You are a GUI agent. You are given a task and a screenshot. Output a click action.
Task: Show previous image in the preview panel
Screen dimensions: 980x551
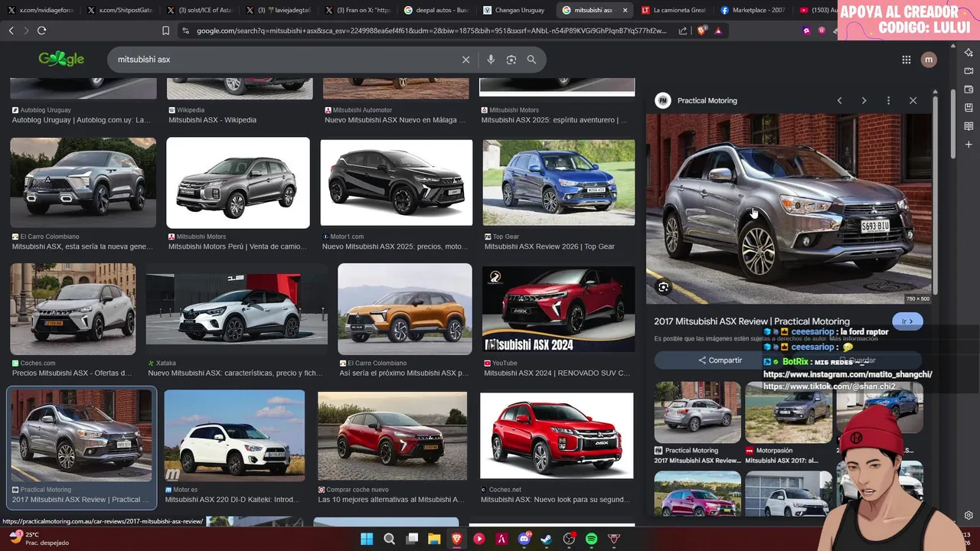point(839,100)
